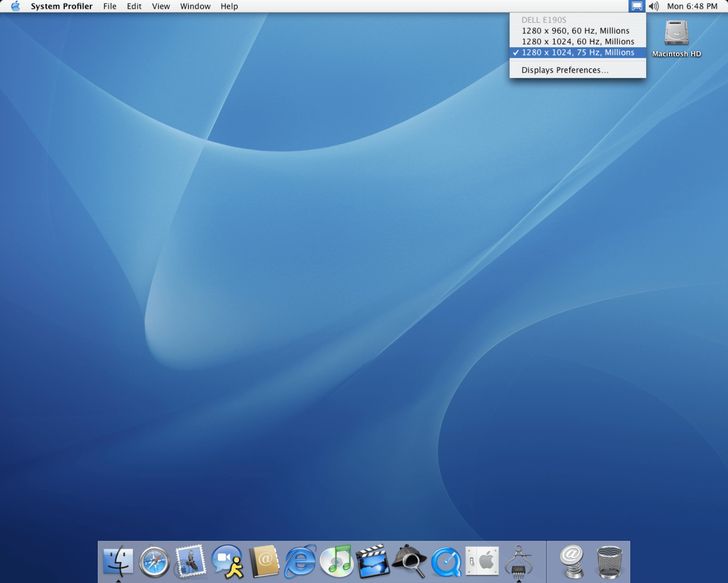Screen dimensions: 728x583
Task: Close the Displays menu bar icon menu
Action: pyautogui.click(x=637, y=6)
